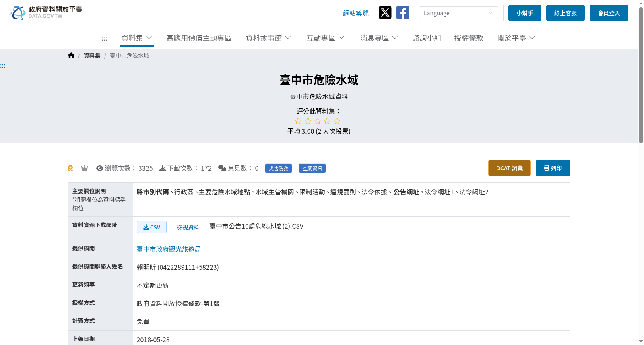Click the page vertical scrollbar thumb
The width and height of the screenshot is (644, 345).
pos(641,75)
